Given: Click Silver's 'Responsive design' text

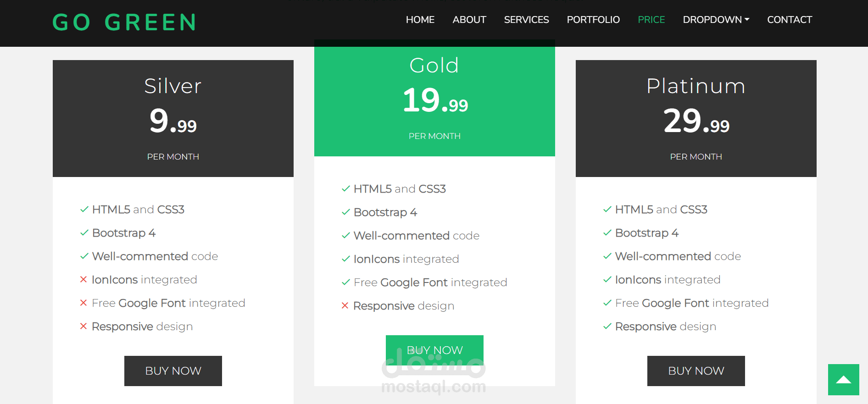Looking at the screenshot, I should tap(142, 327).
